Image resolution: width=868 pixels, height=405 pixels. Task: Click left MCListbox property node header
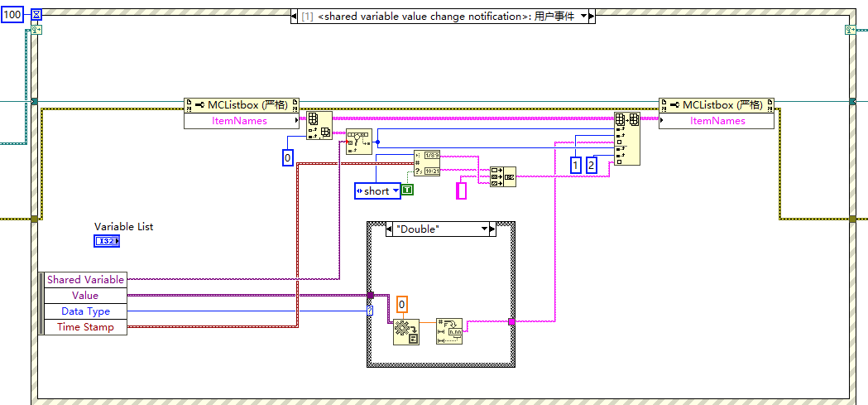242,105
